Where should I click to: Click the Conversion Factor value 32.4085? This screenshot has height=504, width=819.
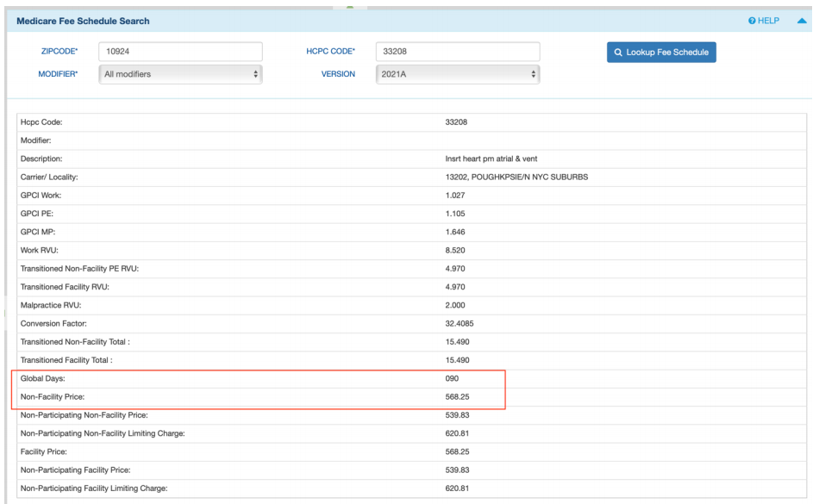[459, 324]
